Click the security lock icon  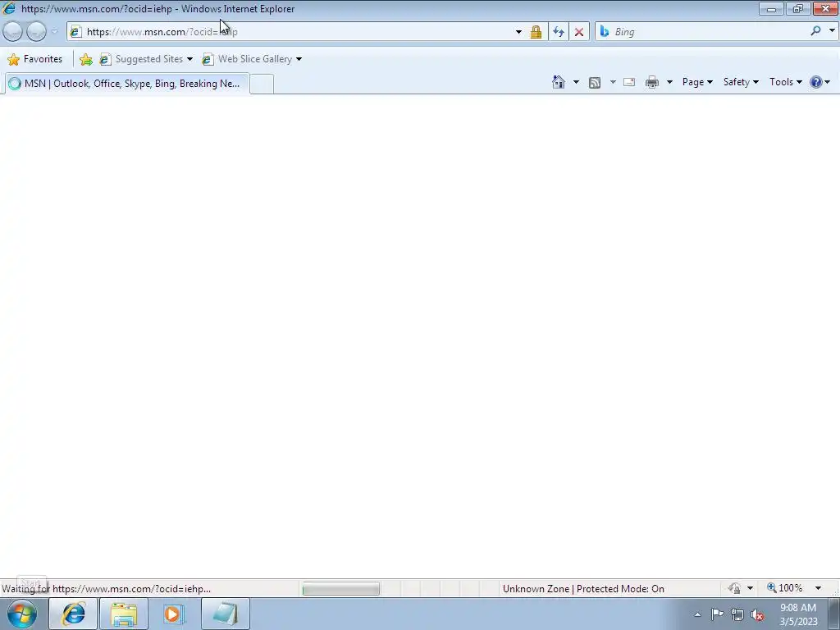536,32
